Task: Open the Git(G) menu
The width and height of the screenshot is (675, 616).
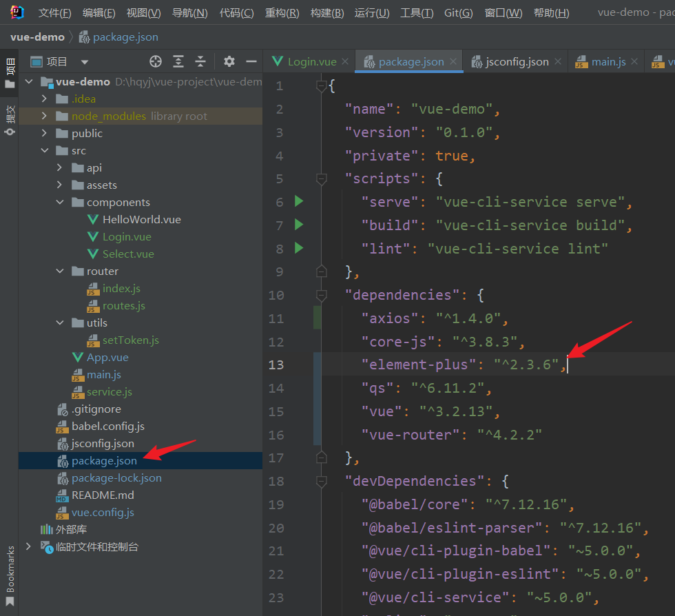Action: 458,13
